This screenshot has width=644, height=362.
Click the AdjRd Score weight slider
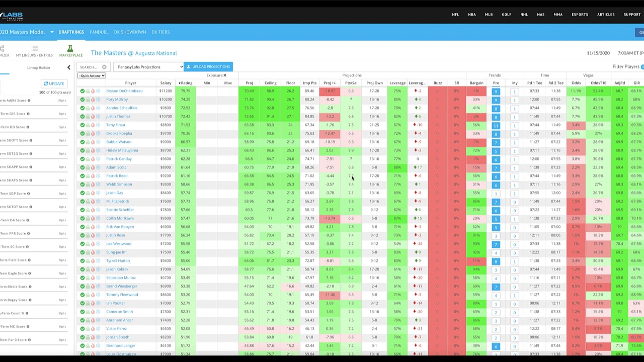coord(34,107)
